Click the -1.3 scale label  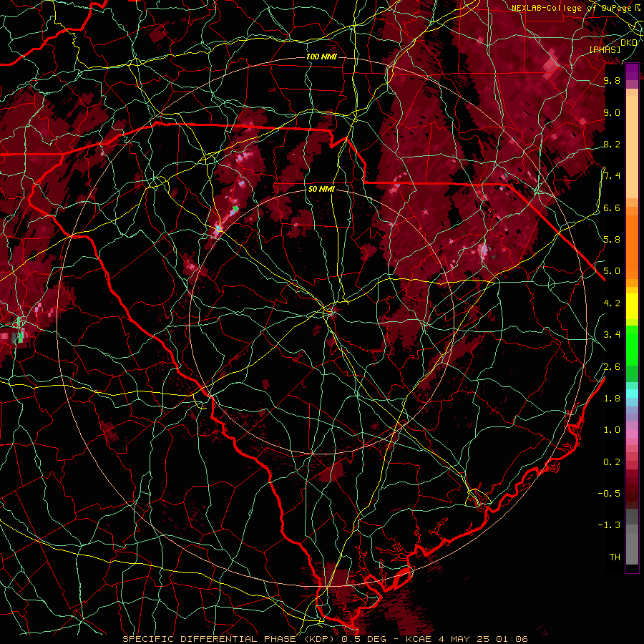click(610, 525)
